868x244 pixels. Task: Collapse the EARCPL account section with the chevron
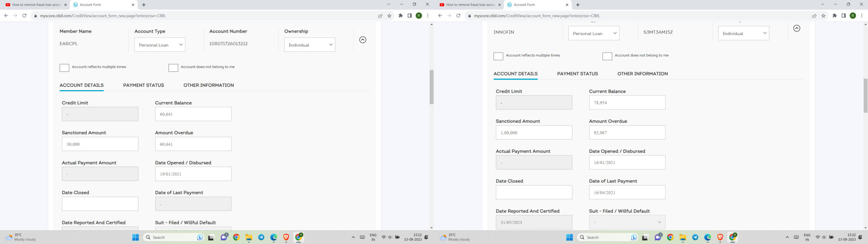(362, 40)
